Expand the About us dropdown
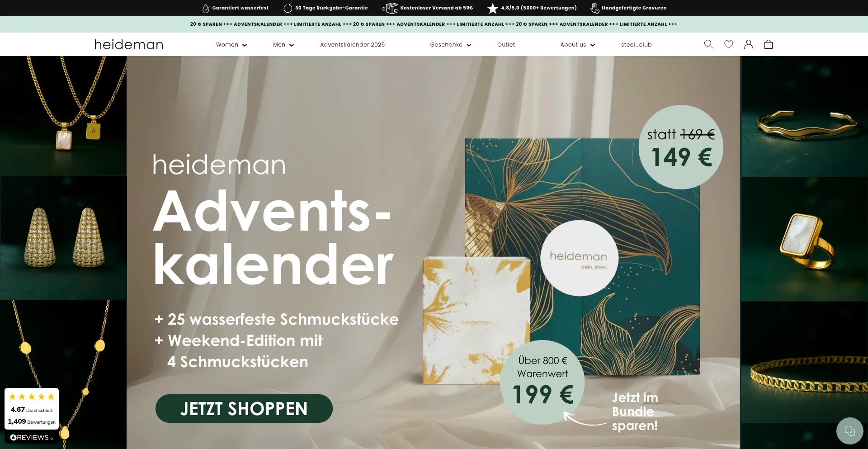Screen dimensions: 868x449 click(578, 45)
